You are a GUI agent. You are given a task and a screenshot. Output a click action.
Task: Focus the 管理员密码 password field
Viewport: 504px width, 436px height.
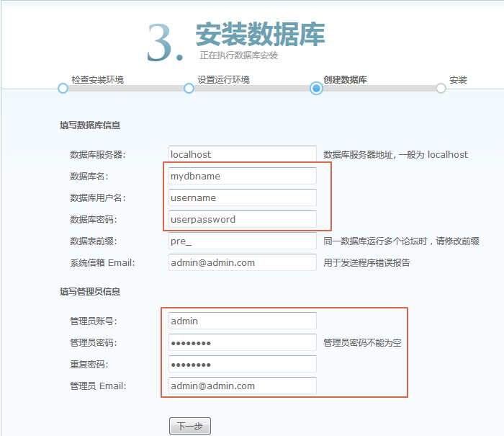coord(243,342)
